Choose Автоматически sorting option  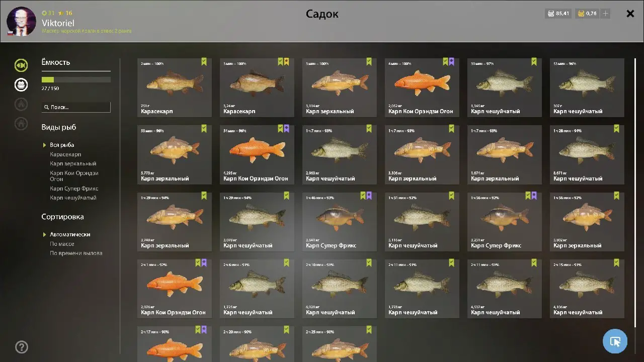click(70, 234)
